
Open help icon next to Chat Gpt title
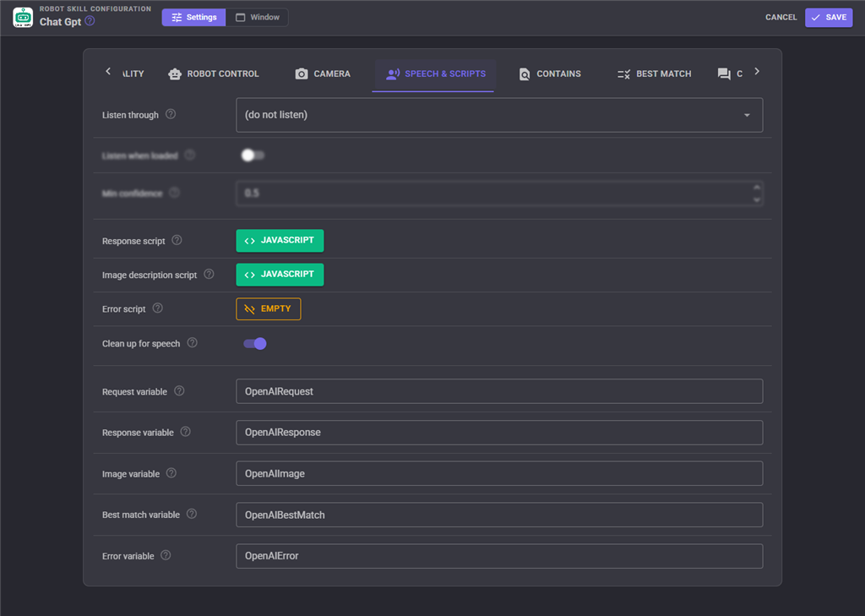[x=90, y=21]
